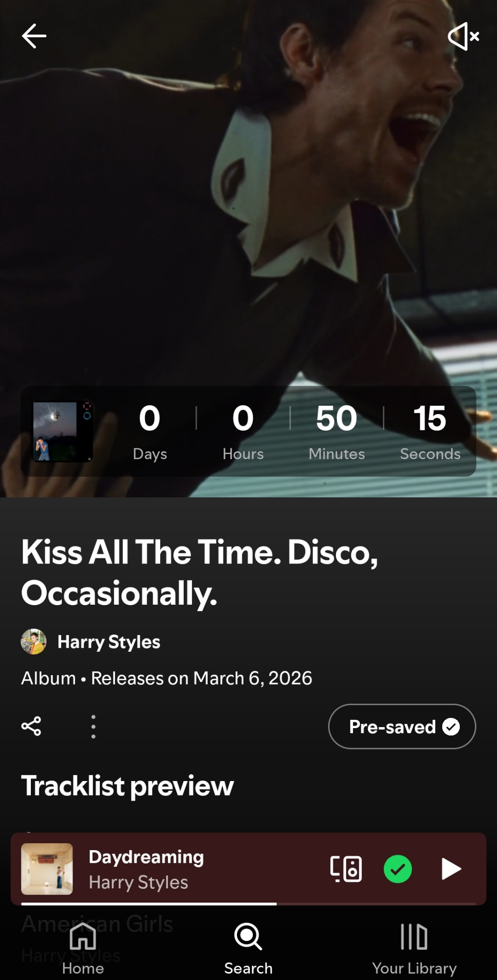Open the share icon for this album
Screen dimensions: 497x980
[31, 726]
